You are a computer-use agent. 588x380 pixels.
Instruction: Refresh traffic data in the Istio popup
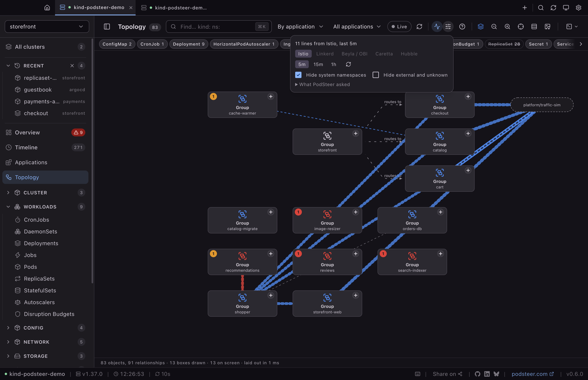coord(348,64)
